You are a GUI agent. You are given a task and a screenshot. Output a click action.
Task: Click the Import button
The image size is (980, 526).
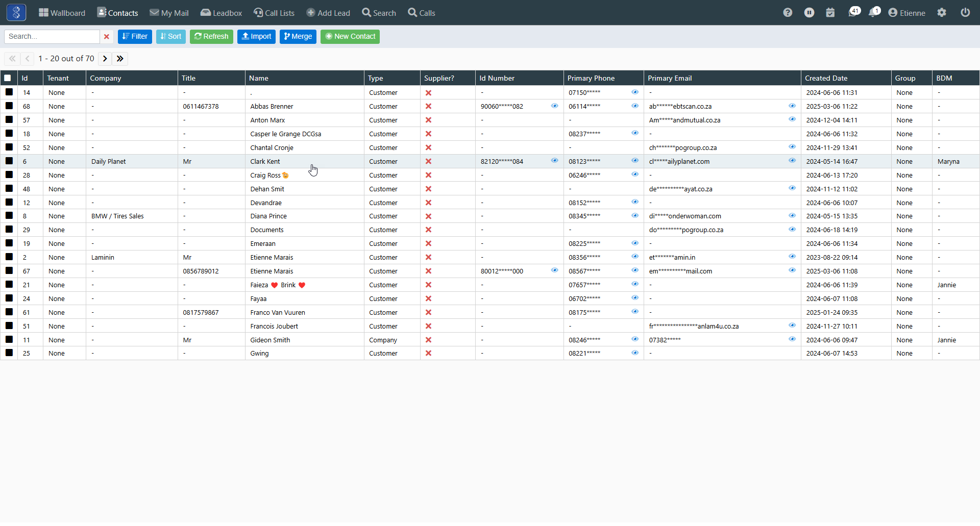click(x=256, y=37)
